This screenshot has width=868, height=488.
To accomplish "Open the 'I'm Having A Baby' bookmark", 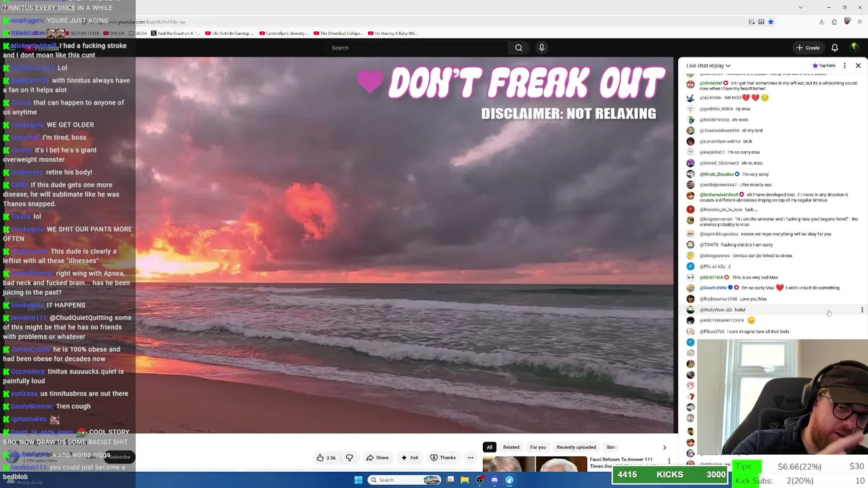I will click(x=392, y=33).
